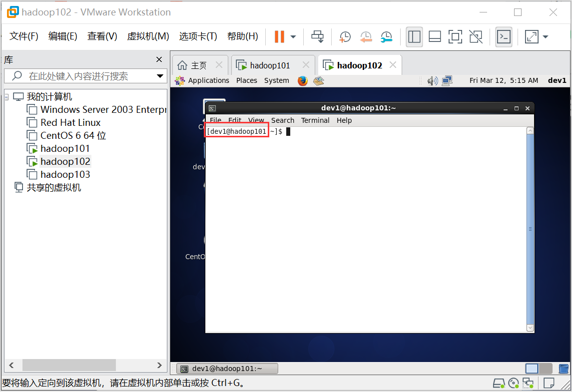This screenshot has width=572, height=392.
Task: Open the terminal View menu
Action: point(256,120)
